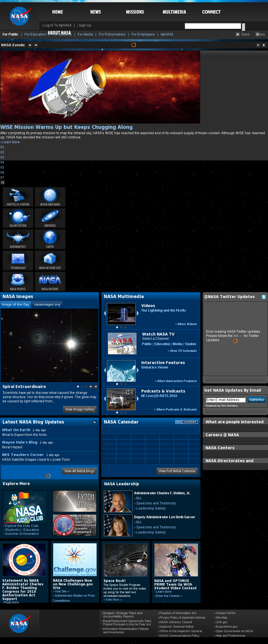
Task: Pause the NASA Events ticker
Action: pos(258,45)
